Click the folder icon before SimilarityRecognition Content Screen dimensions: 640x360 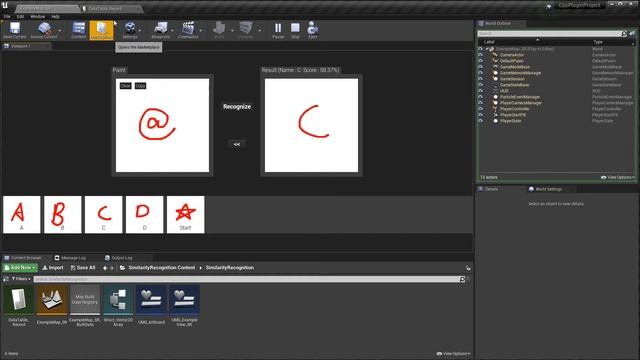[x=122, y=268]
